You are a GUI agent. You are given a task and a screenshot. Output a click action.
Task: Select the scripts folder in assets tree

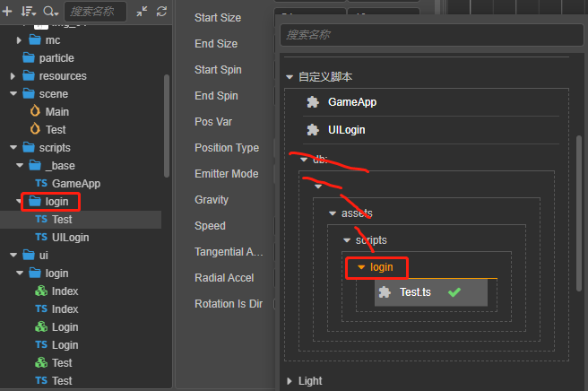point(47,147)
